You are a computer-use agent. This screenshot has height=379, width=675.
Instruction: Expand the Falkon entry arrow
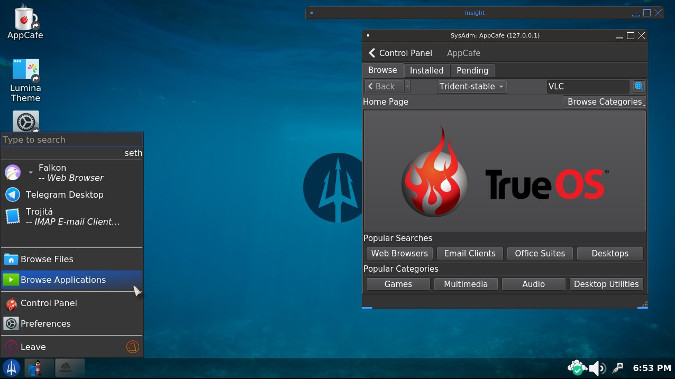pyautogui.click(x=31, y=172)
